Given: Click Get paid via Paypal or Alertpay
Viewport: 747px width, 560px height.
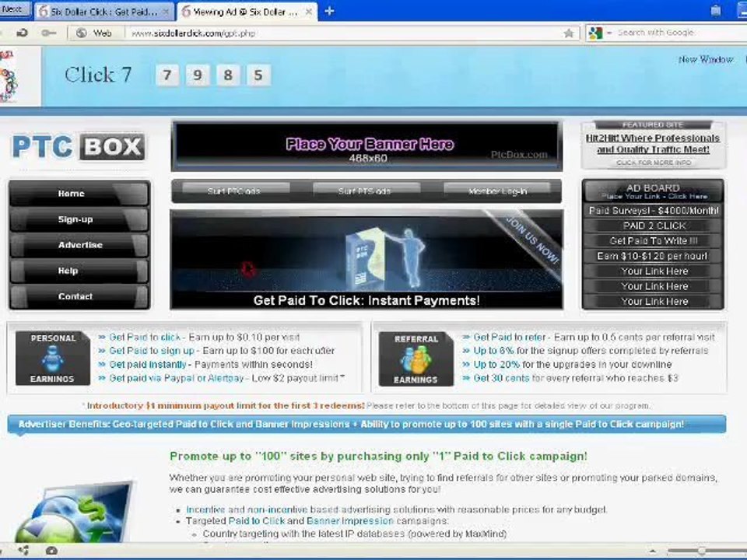Looking at the screenshot, I should coord(177,378).
